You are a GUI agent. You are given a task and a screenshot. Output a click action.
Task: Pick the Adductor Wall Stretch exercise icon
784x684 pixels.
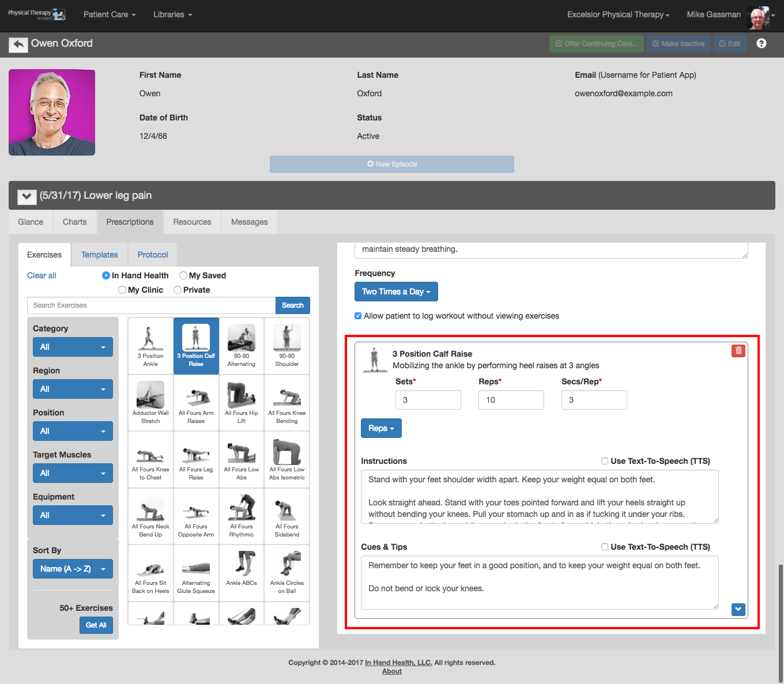coord(150,402)
